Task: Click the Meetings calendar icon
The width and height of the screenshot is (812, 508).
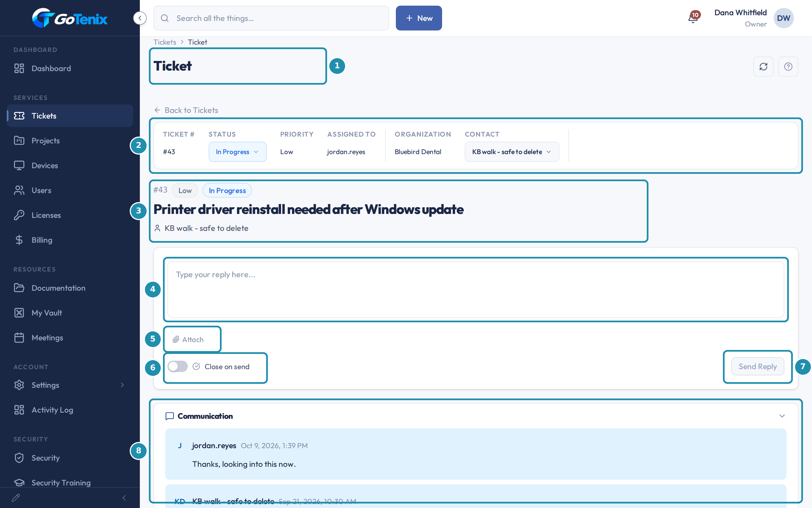Action: (x=19, y=338)
